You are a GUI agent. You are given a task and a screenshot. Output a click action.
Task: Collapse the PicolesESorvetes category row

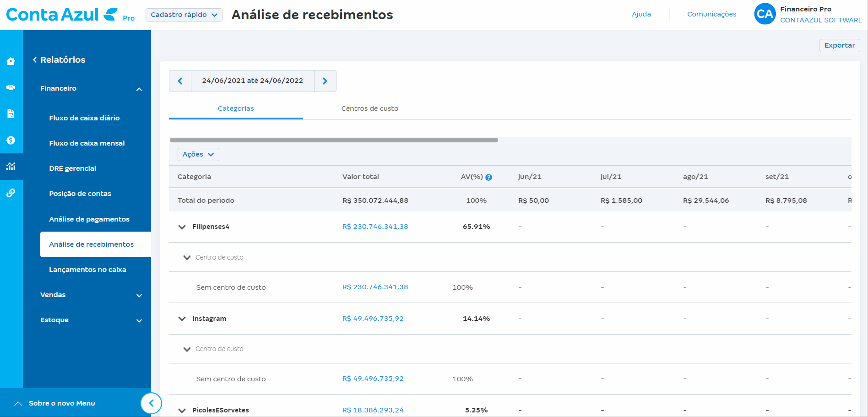pyautogui.click(x=182, y=411)
